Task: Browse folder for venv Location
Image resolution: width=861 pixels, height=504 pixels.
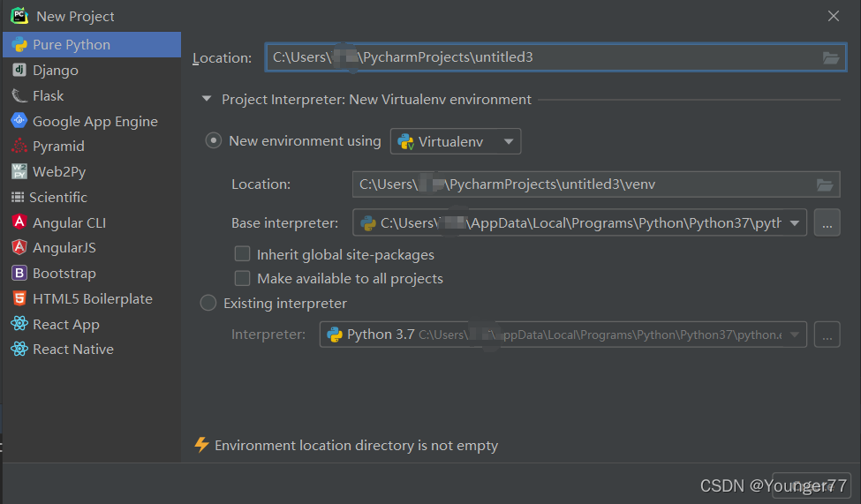Action: [x=825, y=185]
